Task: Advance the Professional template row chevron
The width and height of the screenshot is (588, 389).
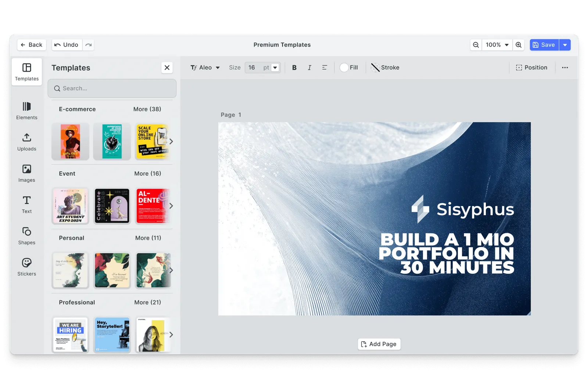Action: [171, 335]
